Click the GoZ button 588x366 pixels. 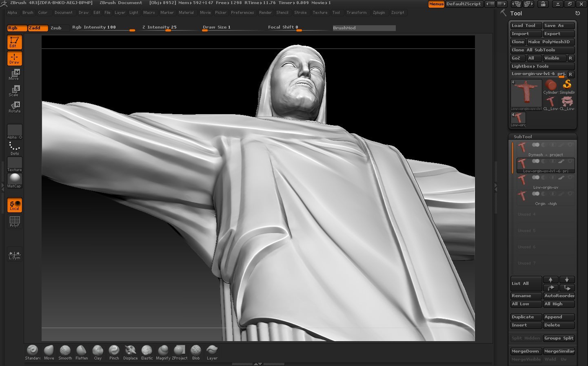pyautogui.click(x=518, y=58)
